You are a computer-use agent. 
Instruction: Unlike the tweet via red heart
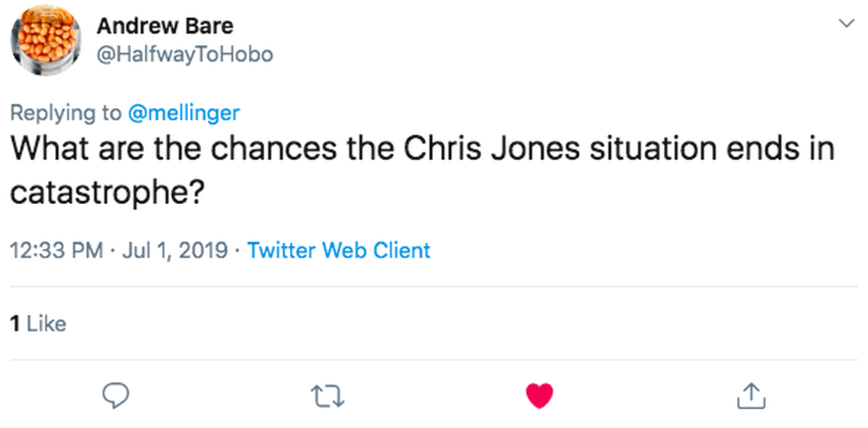539,394
